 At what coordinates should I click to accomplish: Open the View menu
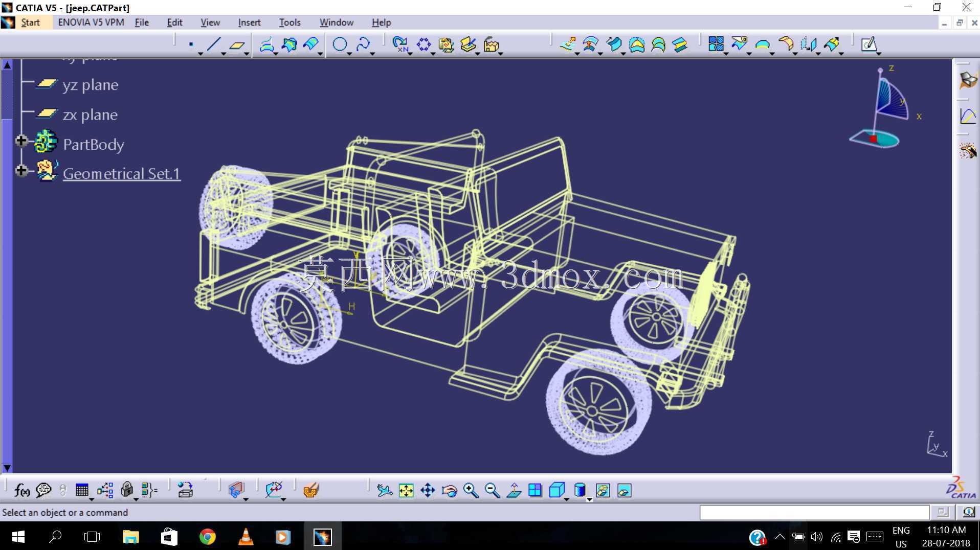pos(210,22)
